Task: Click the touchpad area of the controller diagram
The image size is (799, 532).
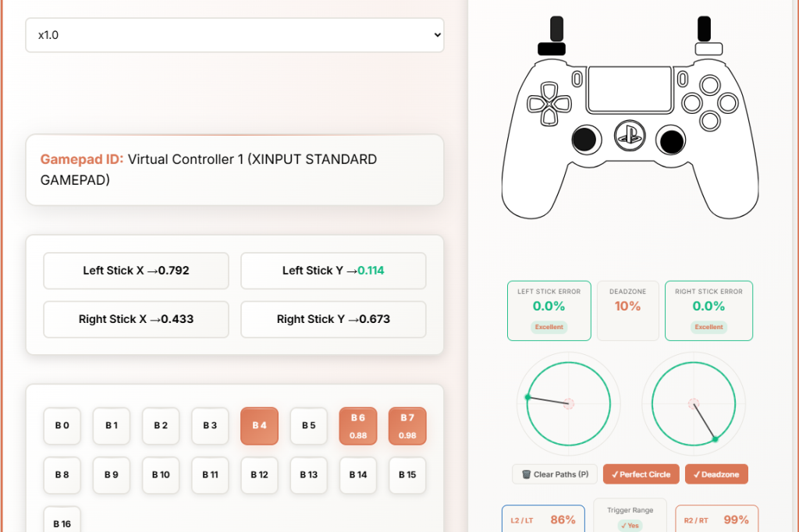Action: point(630,87)
